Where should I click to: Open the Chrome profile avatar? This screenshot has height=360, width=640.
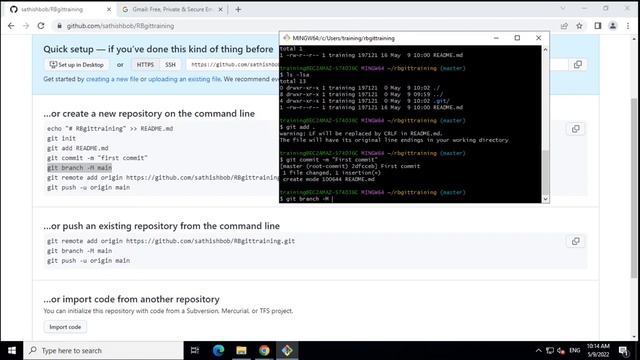613,26
